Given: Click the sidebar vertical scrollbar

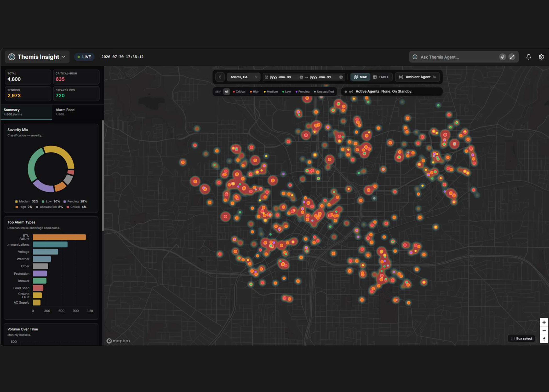Looking at the screenshot, I should pyautogui.click(x=103, y=176).
